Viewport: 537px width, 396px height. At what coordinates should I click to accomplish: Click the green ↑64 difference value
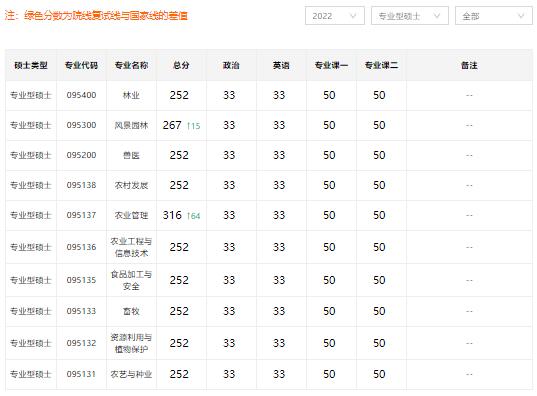(x=193, y=216)
